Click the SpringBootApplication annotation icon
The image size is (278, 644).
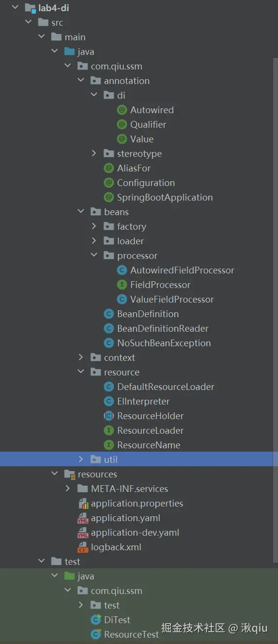[109, 198]
